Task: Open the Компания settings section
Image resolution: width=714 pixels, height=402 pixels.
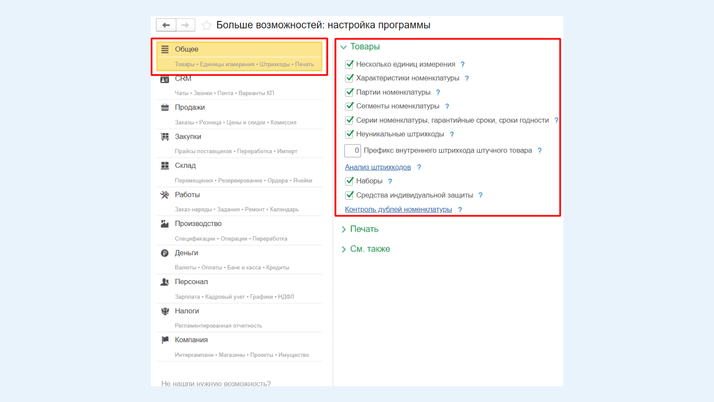Action: (x=240, y=347)
